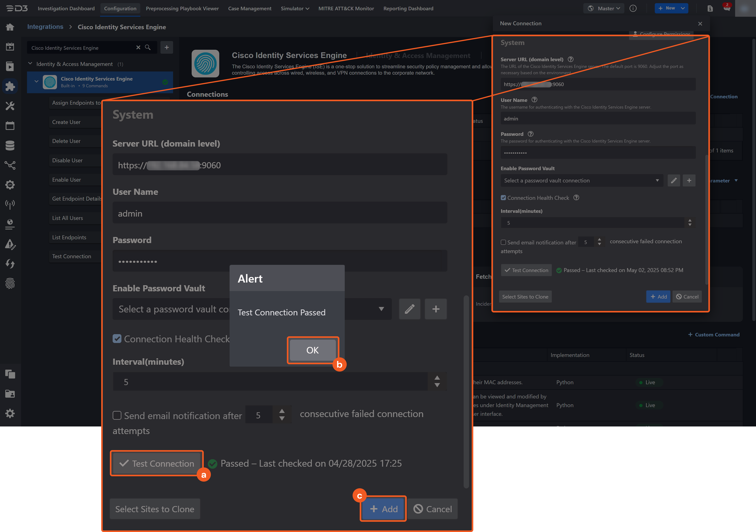Click the search magnifier in integration search

[148, 47]
